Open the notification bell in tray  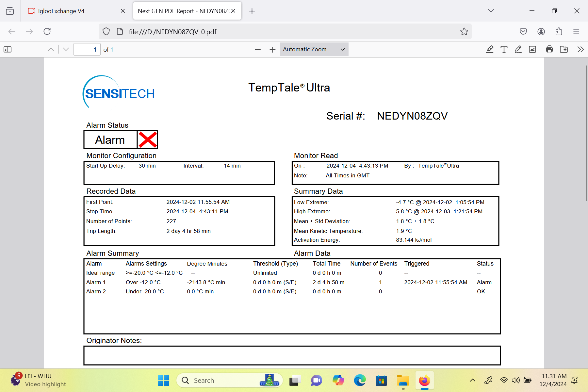[x=575, y=380]
